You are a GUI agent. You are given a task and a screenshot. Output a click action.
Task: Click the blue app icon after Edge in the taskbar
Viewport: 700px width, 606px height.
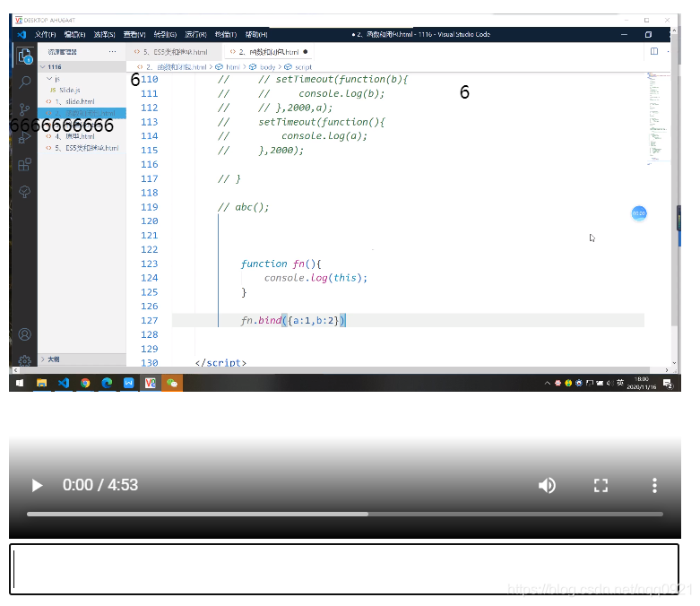pos(128,383)
